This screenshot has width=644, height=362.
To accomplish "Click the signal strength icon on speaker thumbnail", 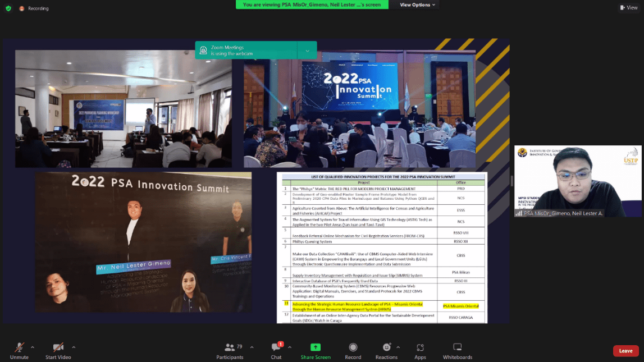I will pos(519,213).
